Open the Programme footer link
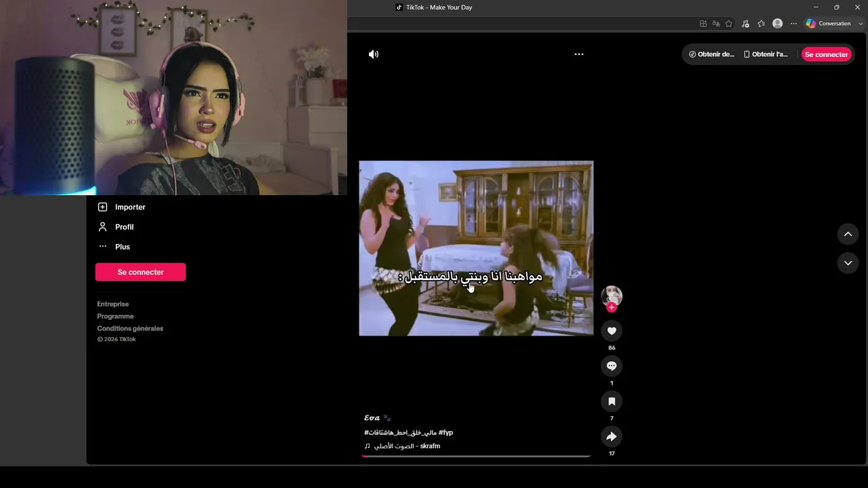The height and width of the screenshot is (488, 868). coord(115,317)
